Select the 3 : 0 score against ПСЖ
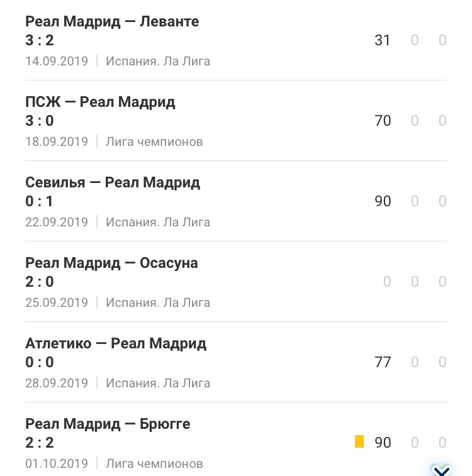The image size is (472, 476). pyautogui.click(x=40, y=121)
